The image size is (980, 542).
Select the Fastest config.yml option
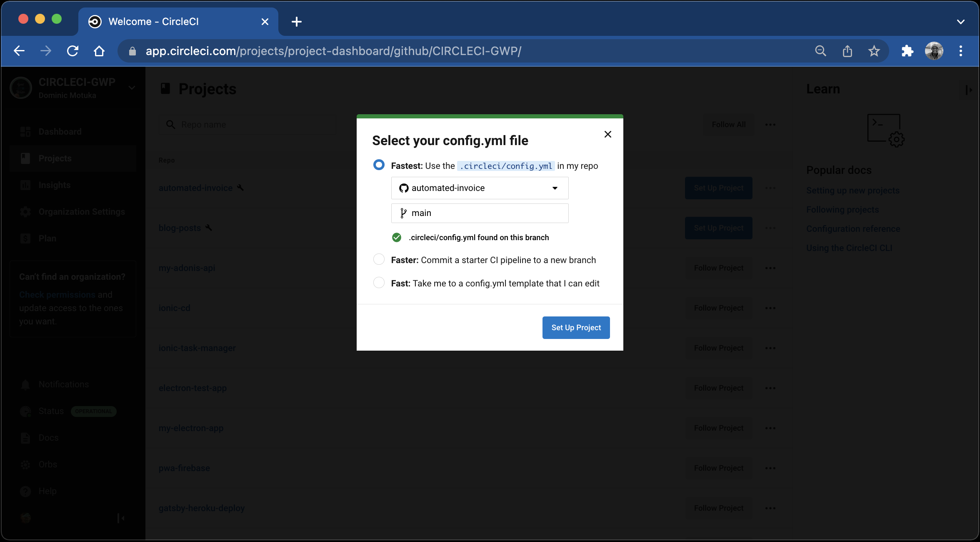click(x=379, y=165)
